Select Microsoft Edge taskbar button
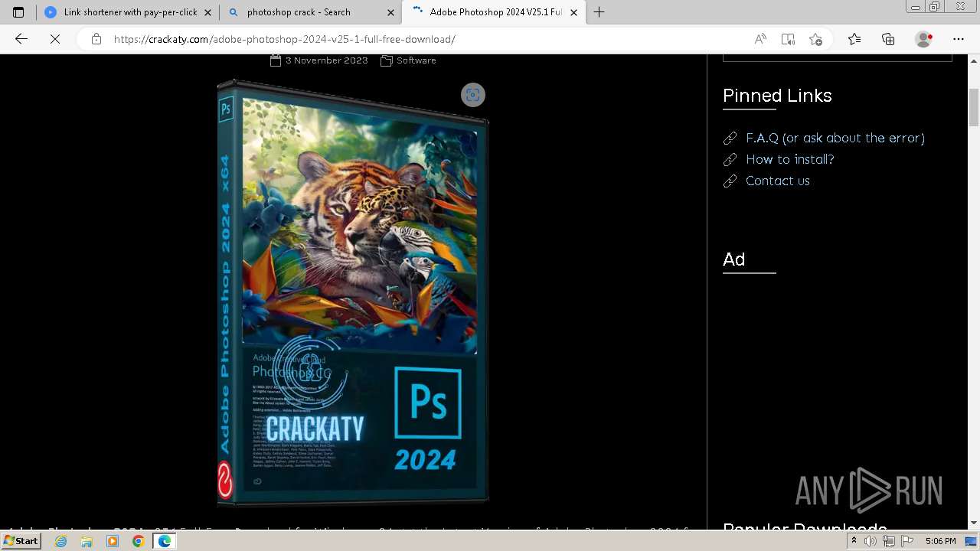The image size is (980, 551). (x=164, y=541)
